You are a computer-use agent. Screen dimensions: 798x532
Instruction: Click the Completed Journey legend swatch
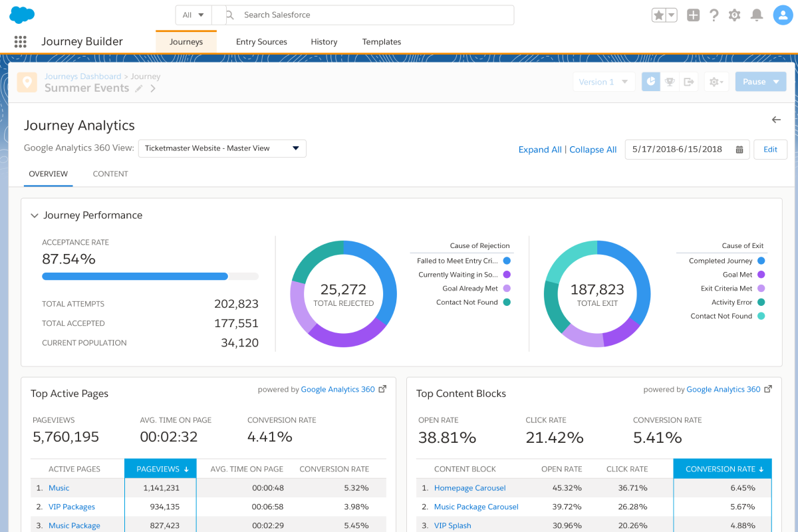click(x=761, y=261)
